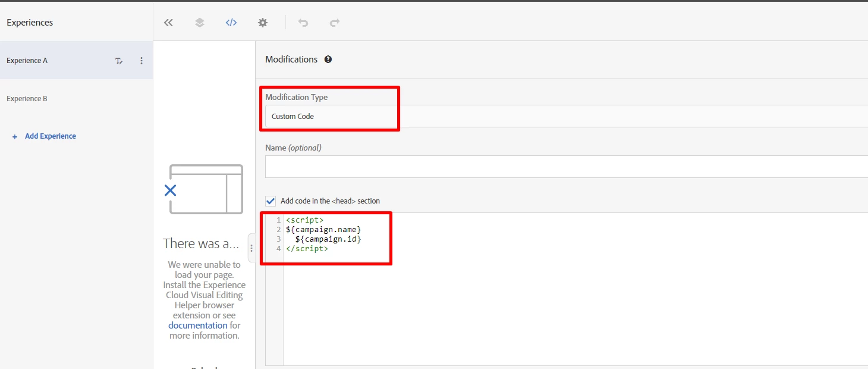This screenshot has height=369, width=868.
Task: Click the panel splitter handle dots
Action: point(251,248)
